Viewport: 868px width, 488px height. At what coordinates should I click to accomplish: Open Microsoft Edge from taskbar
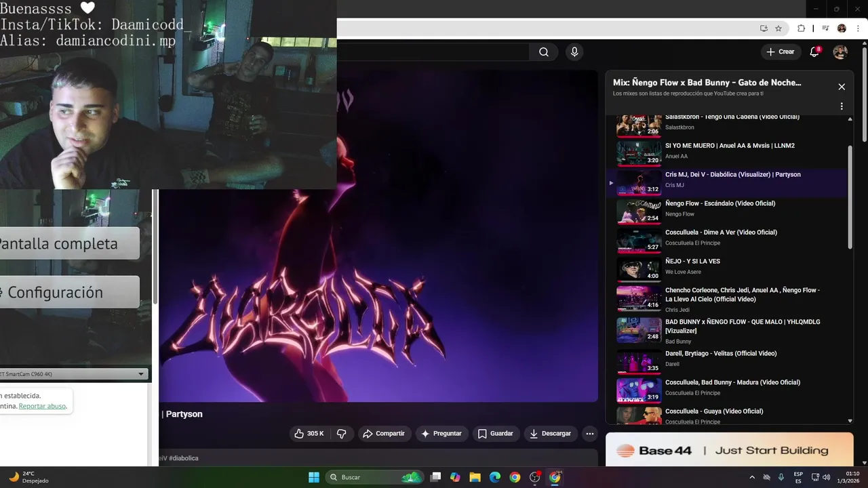(495, 477)
